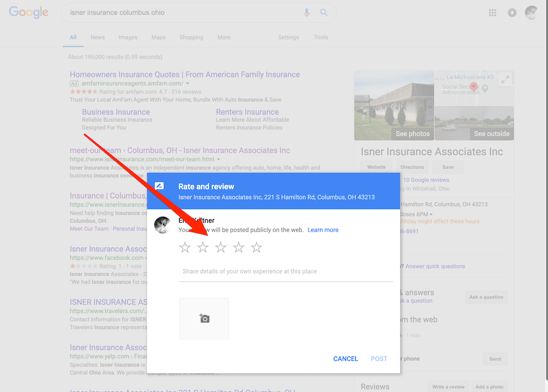The height and width of the screenshot is (392, 548).
Task: Click the Rate and review pencil icon
Action: (159, 186)
